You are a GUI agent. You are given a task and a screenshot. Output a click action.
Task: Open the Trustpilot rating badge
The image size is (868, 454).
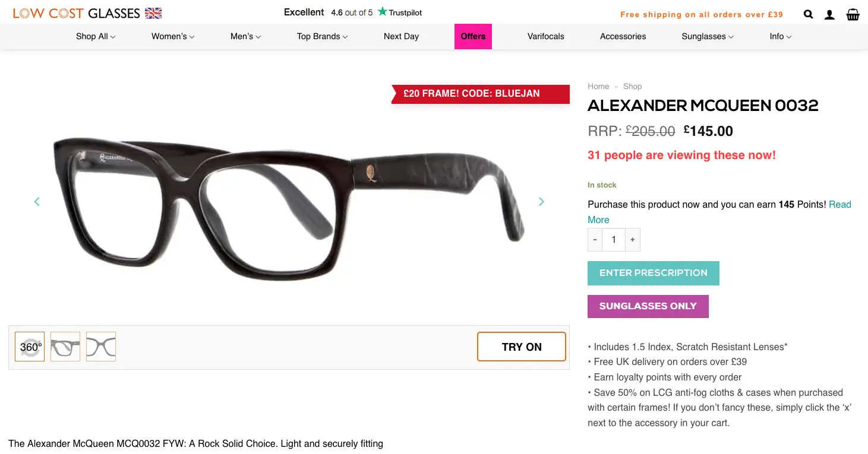pos(353,12)
